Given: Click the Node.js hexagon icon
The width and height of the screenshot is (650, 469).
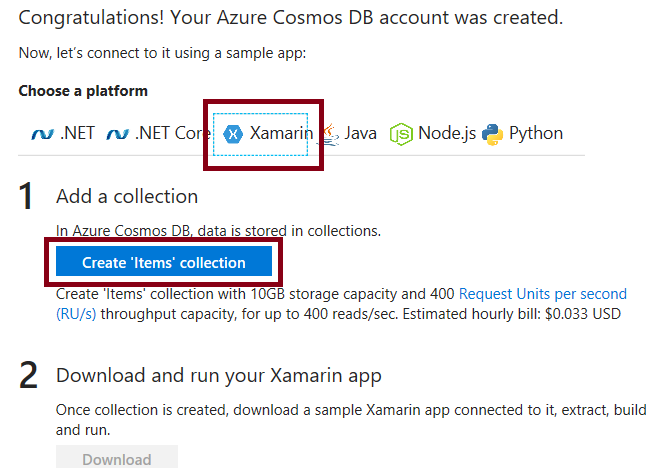Looking at the screenshot, I should point(401,134).
